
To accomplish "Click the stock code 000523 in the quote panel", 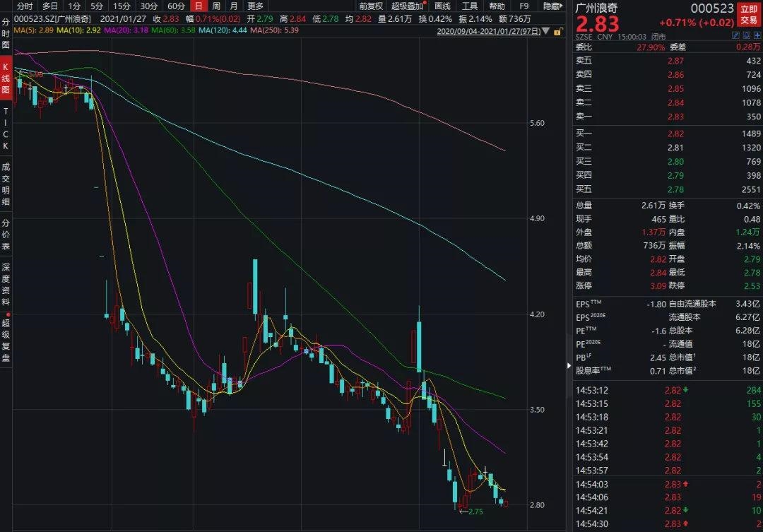I will pyautogui.click(x=712, y=8).
